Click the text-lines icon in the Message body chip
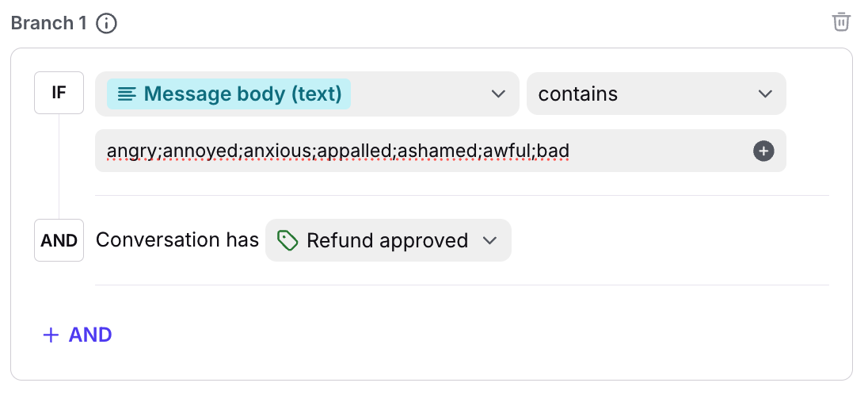 pos(127,94)
